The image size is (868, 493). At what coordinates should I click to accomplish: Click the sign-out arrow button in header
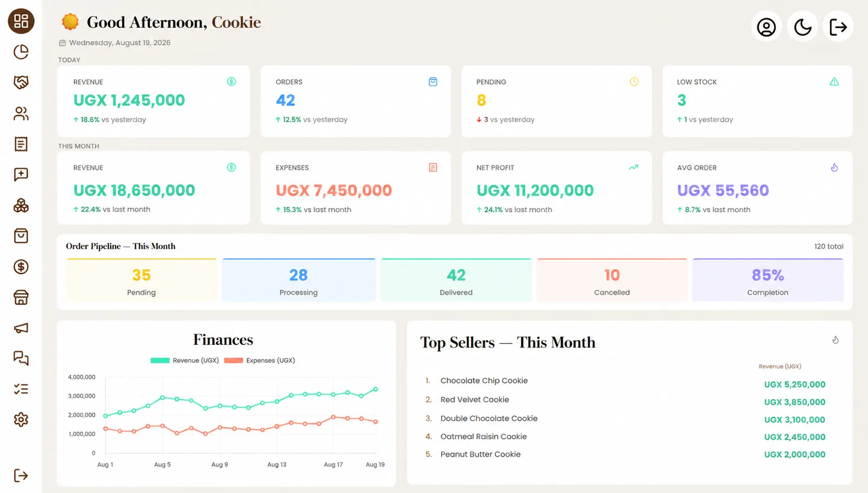(838, 27)
